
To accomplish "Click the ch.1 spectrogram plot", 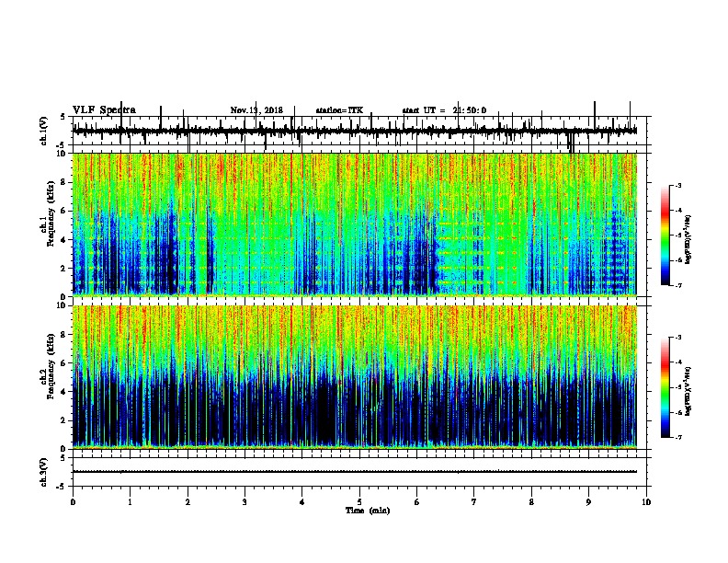I will point(355,224).
